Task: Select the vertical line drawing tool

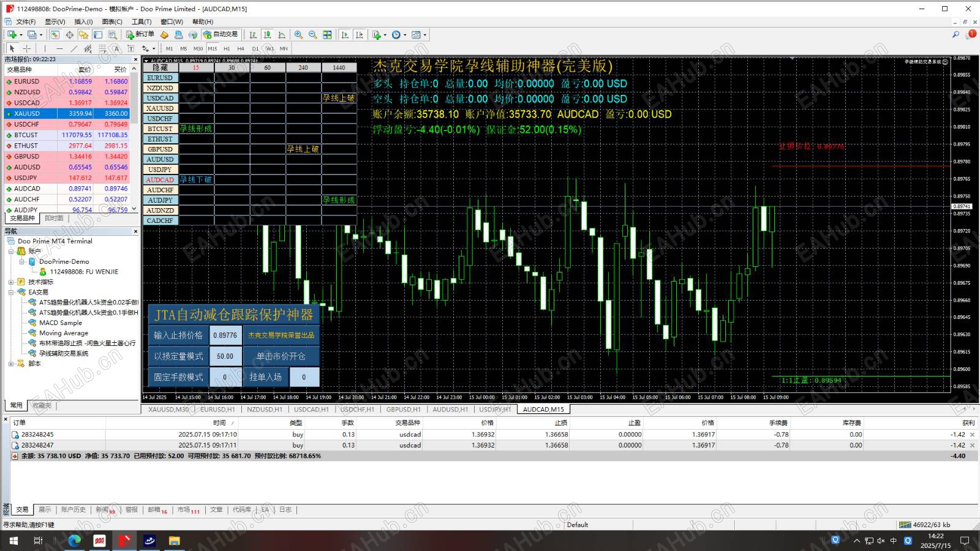Action: 45,48
